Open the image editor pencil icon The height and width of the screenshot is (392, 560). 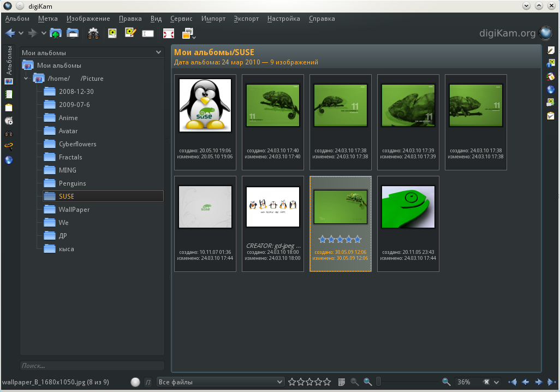pos(130,33)
